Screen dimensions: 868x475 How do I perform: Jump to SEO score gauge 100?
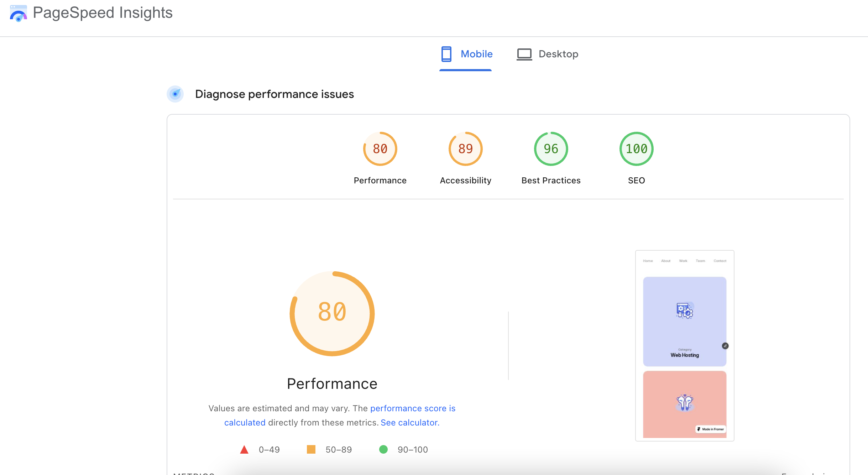636,149
